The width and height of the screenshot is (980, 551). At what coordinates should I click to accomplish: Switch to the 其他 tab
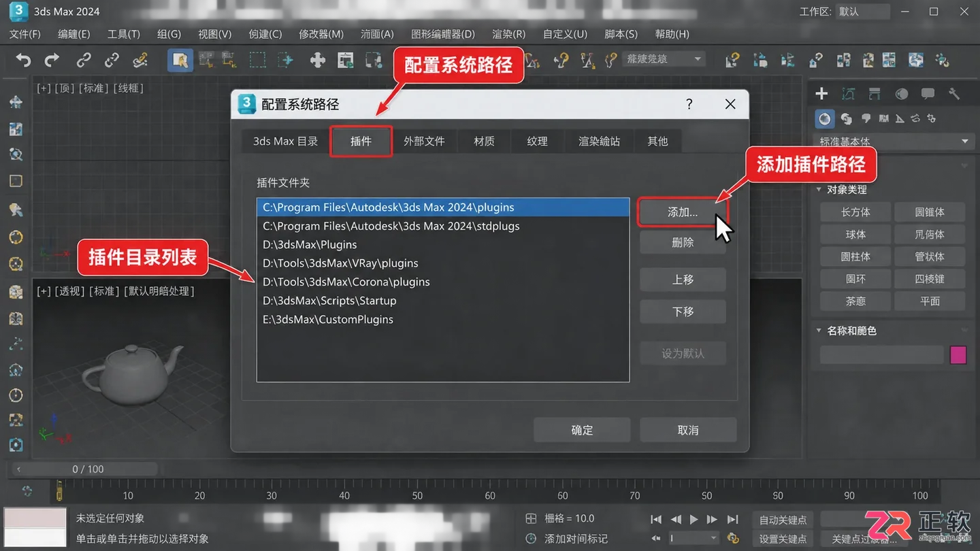(x=657, y=141)
